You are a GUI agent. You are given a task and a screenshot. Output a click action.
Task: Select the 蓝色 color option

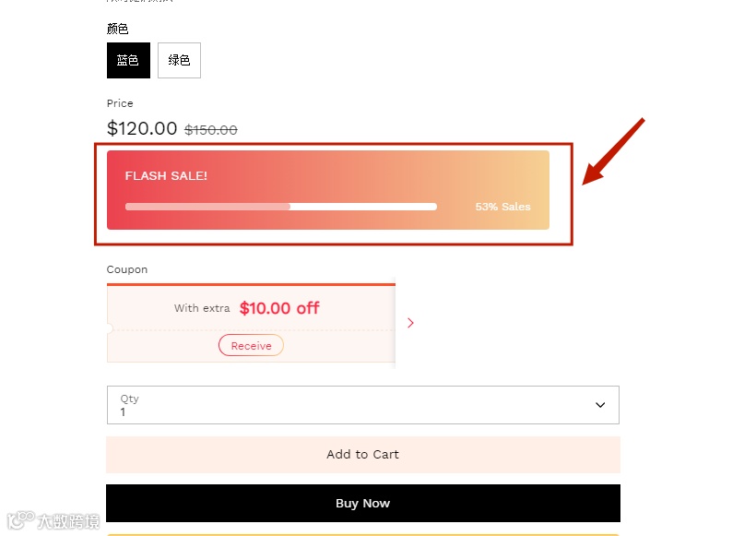click(128, 61)
